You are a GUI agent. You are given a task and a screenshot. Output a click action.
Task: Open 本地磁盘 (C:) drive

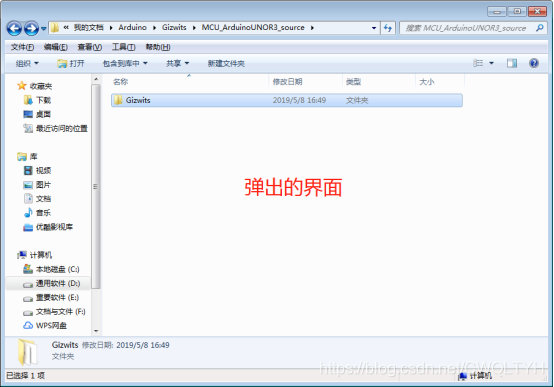(51, 269)
